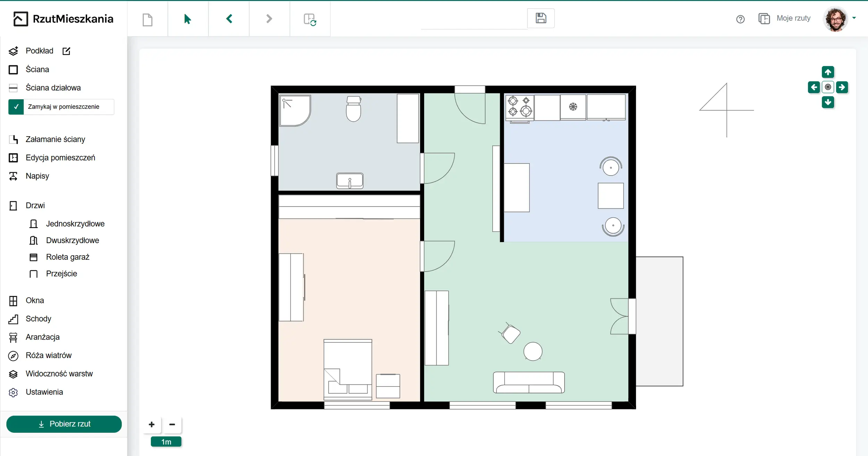Collapse the Drzwi section

(35, 206)
